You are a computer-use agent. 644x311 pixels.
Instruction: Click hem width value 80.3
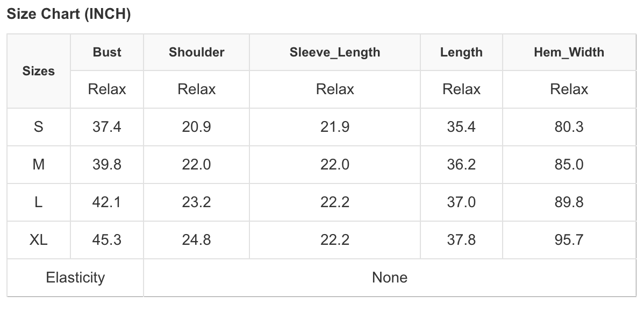click(x=569, y=127)
